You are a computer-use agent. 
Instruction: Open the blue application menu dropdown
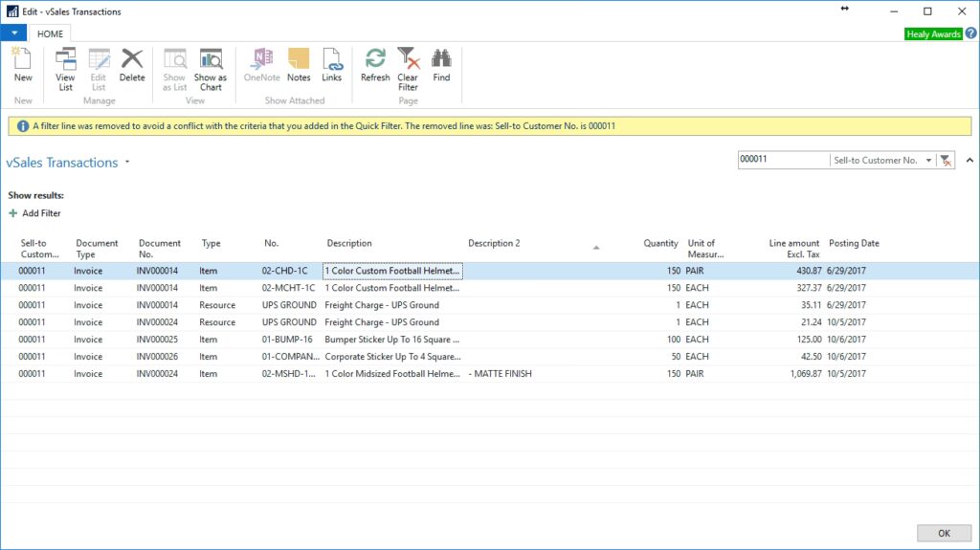point(13,33)
